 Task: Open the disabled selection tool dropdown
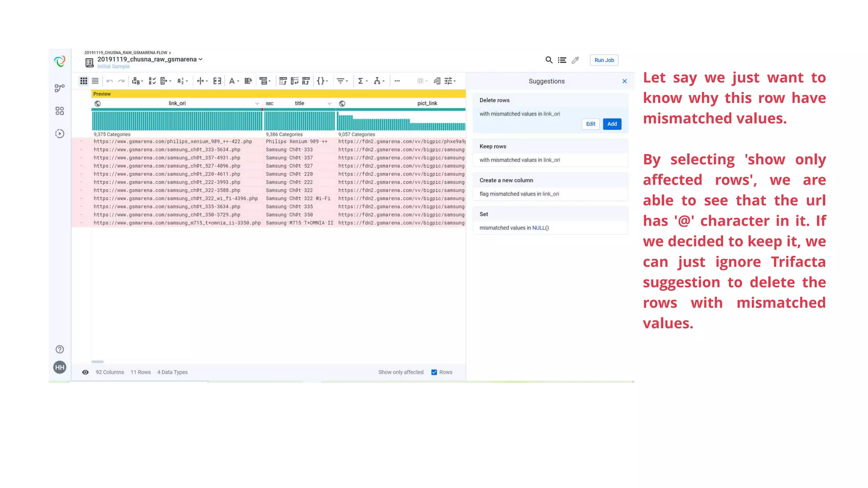click(x=422, y=81)
